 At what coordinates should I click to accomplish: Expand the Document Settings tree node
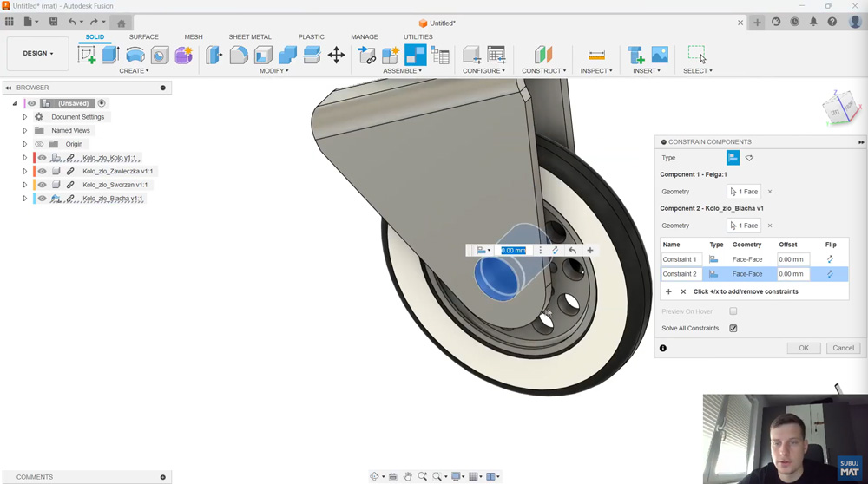pyautogui.click(x=25, y=117)
